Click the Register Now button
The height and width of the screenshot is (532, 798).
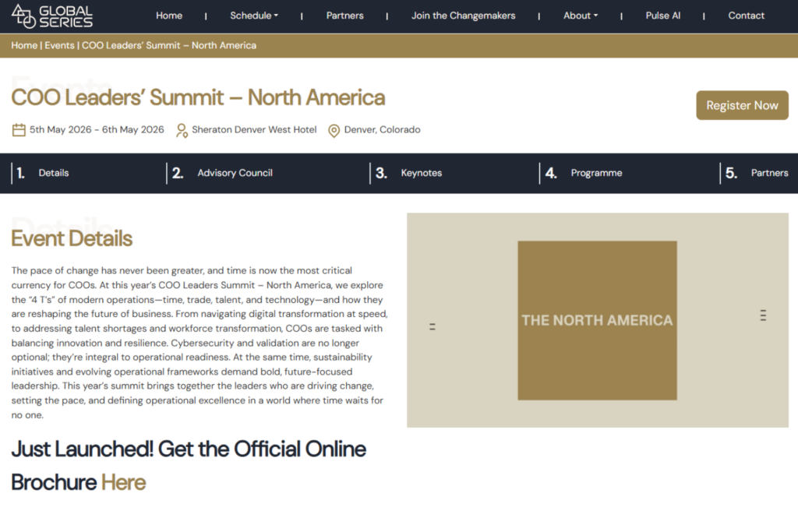point(742,105)
